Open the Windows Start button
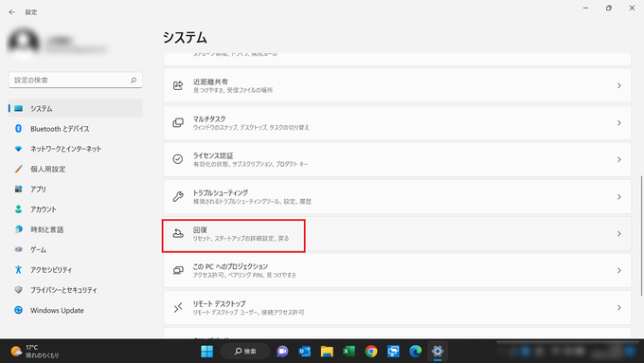Screen dimensions: 644x363 point(207,351)
